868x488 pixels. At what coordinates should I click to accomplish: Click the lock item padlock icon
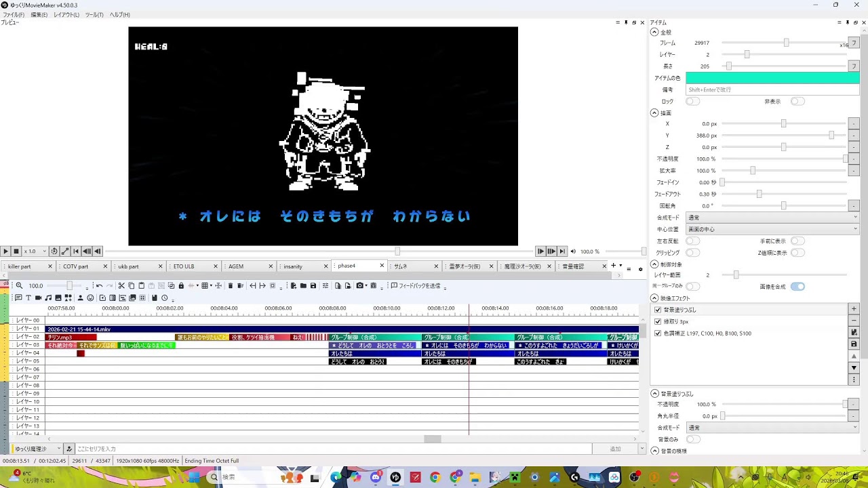click(x=181, y=285)
